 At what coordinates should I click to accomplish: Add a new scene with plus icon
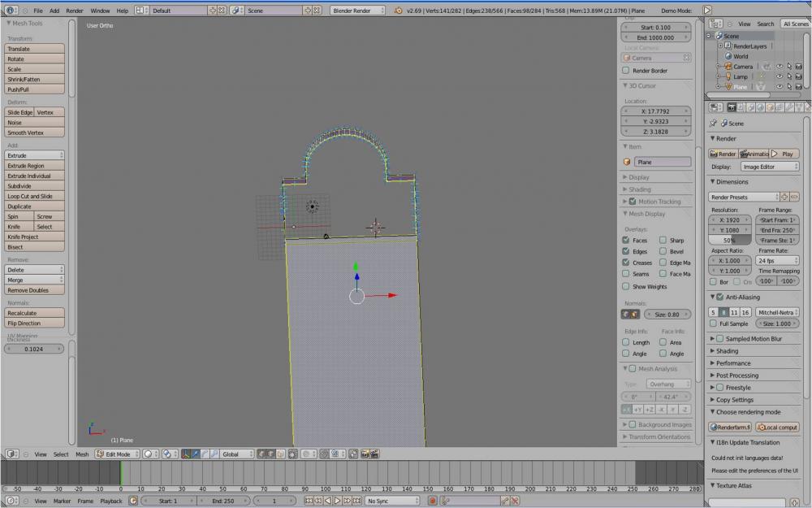pyautogui.click(x=307, y=11)
